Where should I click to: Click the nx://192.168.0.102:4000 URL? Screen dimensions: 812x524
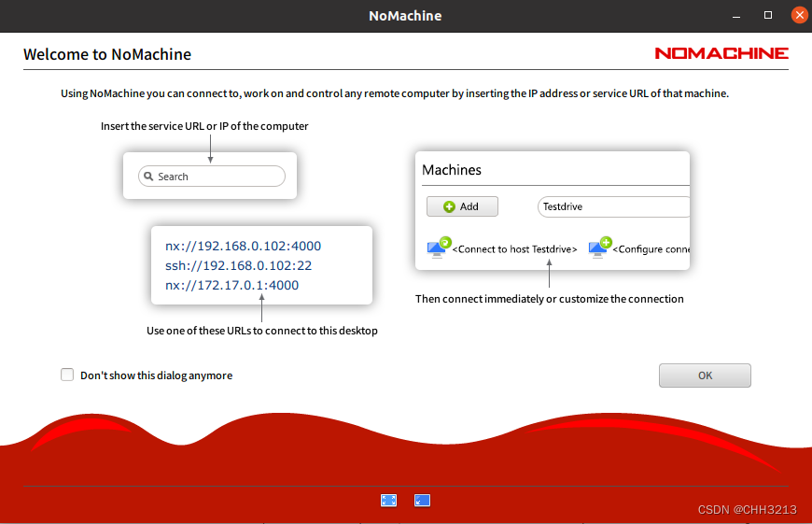pyautogui.click(x=243, y=246)
